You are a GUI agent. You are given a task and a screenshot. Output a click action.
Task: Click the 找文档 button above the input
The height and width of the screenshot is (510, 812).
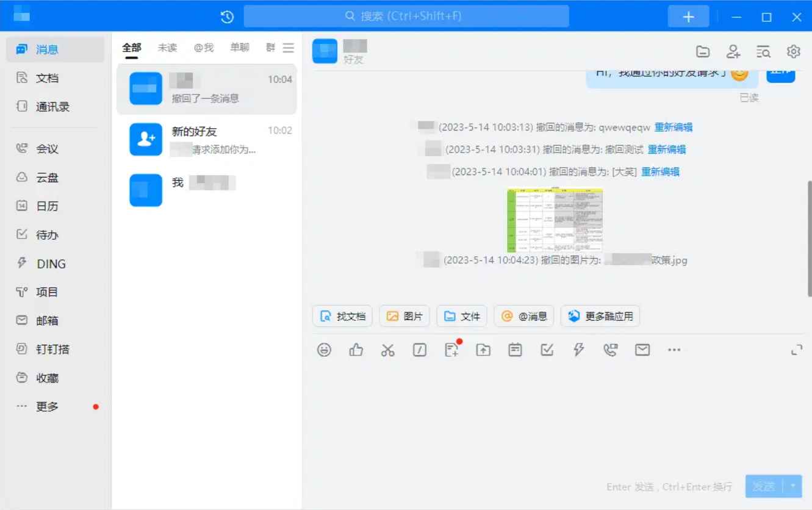(x=342, y=316)
